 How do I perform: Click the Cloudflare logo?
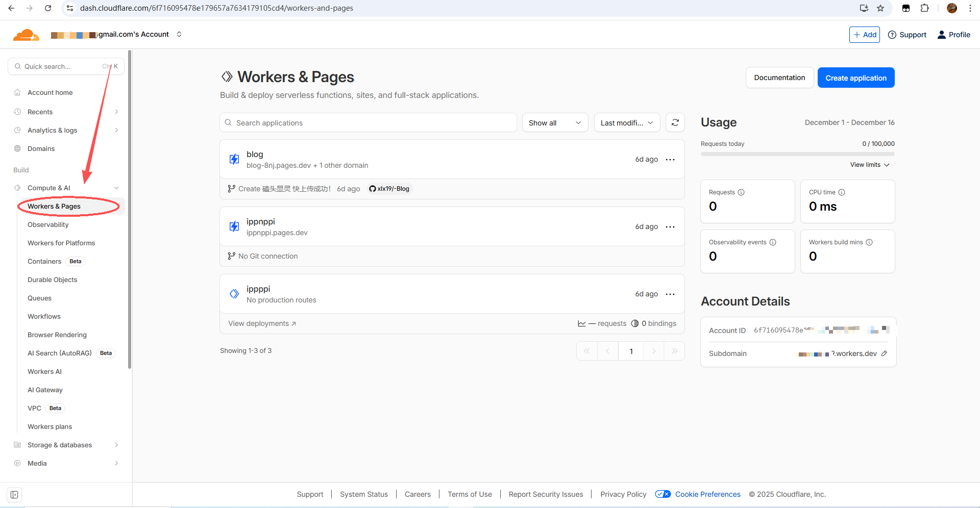[26, 35]
